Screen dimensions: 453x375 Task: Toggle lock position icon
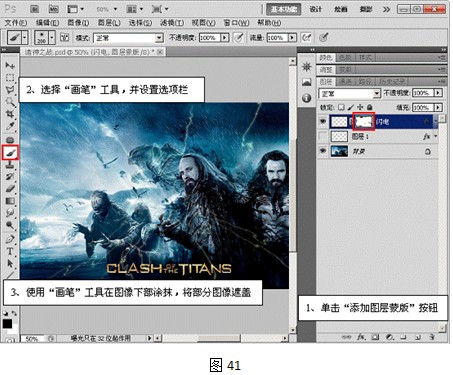coord(360,107)
